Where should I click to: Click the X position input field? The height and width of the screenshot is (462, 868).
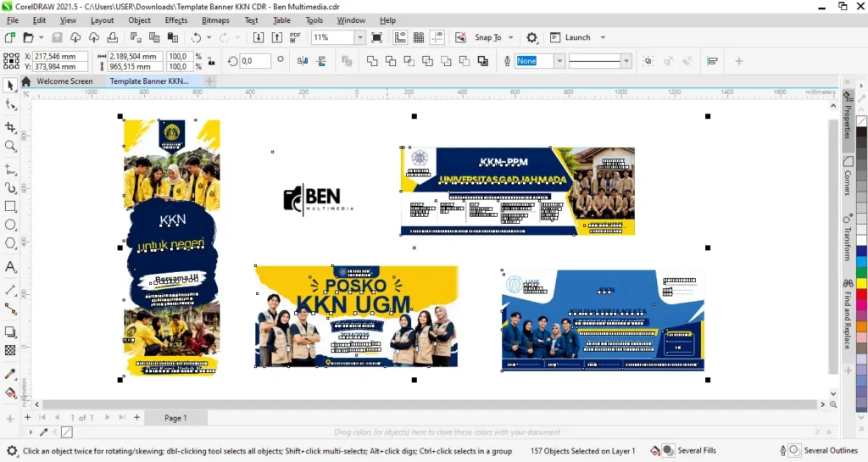click(60, 56)
